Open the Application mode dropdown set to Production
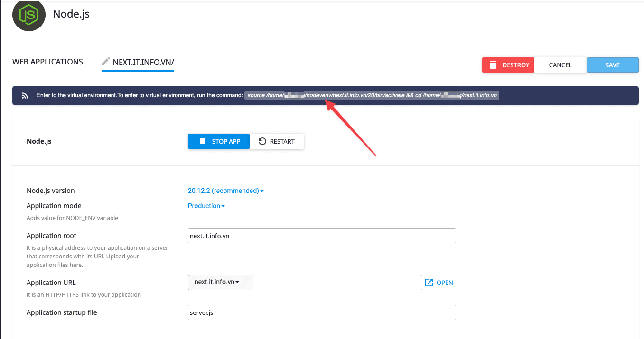The width and height of the screenshot is (644, 339). tap(206, 205)
